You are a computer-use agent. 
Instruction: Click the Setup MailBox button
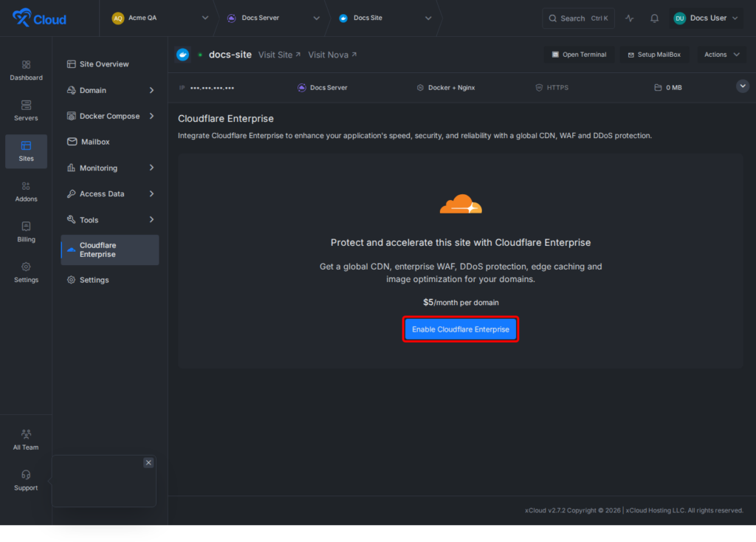(x=654, y=55)
